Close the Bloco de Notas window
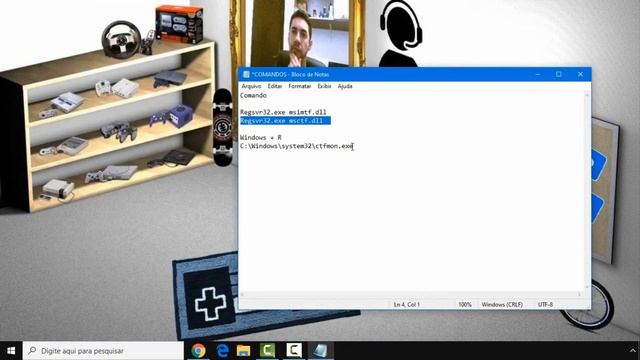Viewport: 640px width, 360px height. click(580, 74)
